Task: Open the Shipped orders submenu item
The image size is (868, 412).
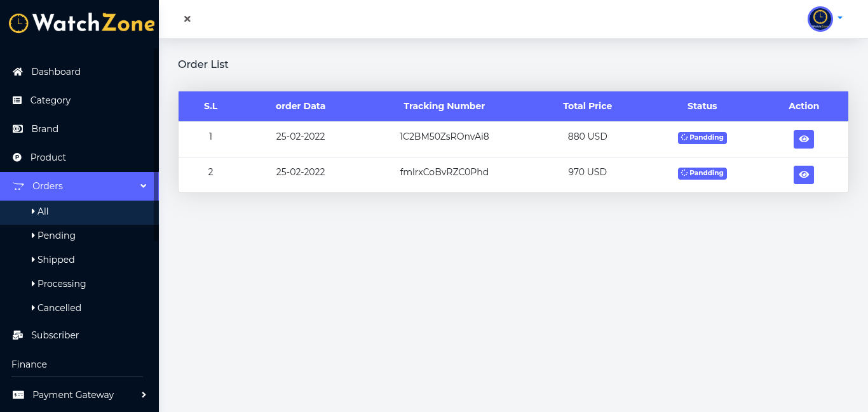Action: click(x=56, y=260)
